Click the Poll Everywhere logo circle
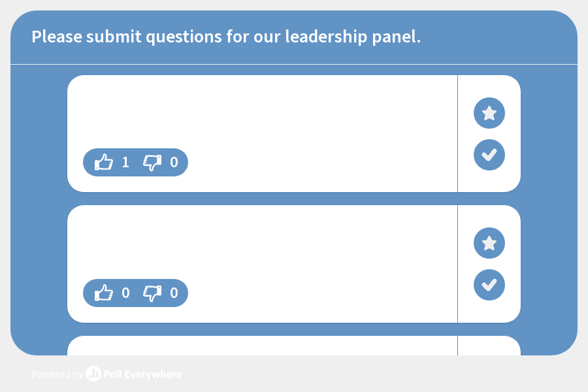 click(93, 374)
